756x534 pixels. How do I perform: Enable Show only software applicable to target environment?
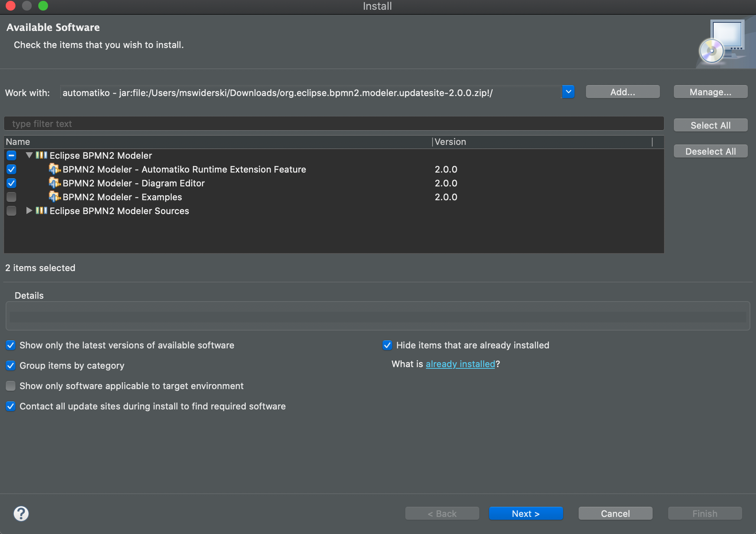point(11,386)
